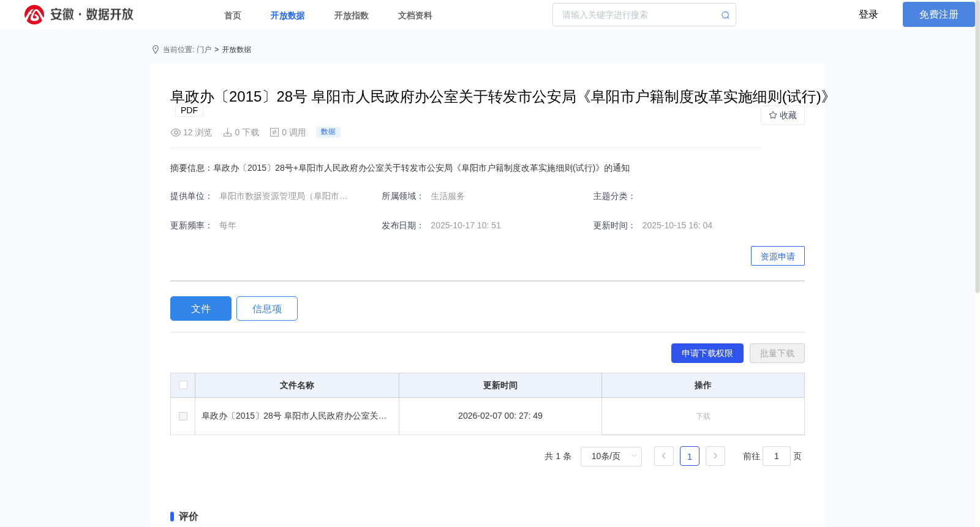Click the 摘要信息 summary text
Viewport: 980px width, 527px height.
click(x=400, y=168)
